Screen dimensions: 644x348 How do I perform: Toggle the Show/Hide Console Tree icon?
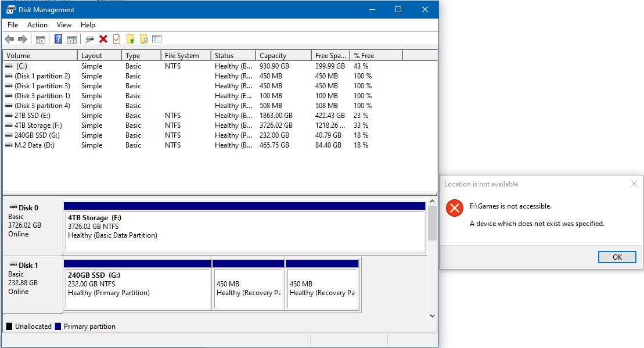pyautogui.click(x=40, y=40)
